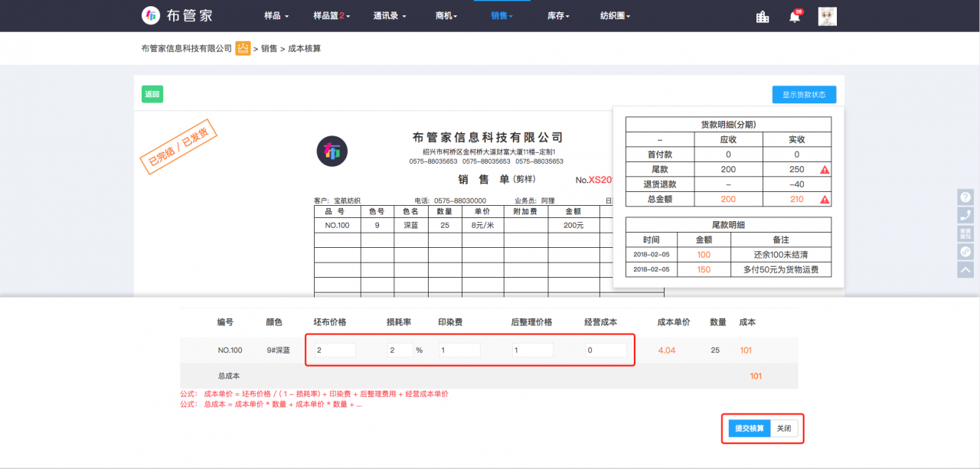Open the company building icon in the header

click(x=762, y=16)
